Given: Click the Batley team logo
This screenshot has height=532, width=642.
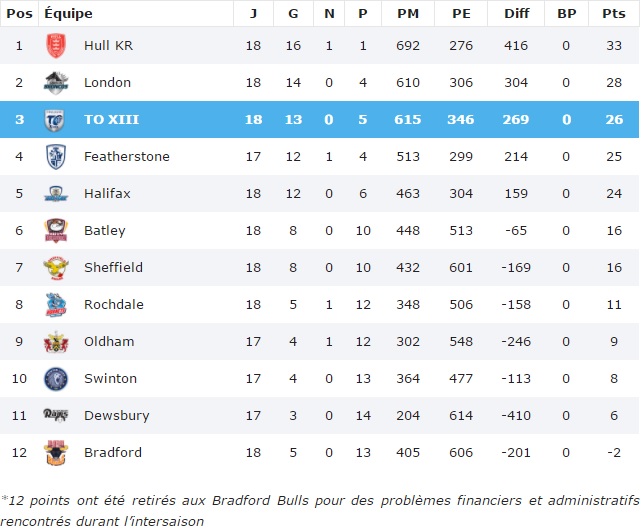Looking at the screenshot, I should coord(56,231).
